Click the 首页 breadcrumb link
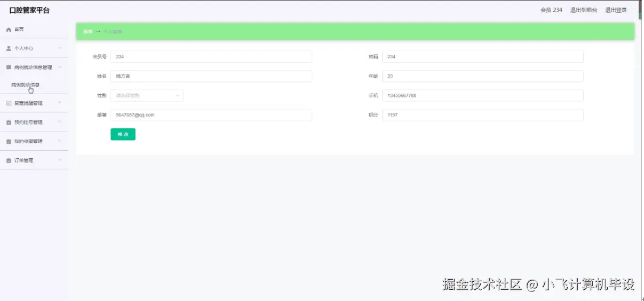Screen dimensions: 644x301 [88, 32]
